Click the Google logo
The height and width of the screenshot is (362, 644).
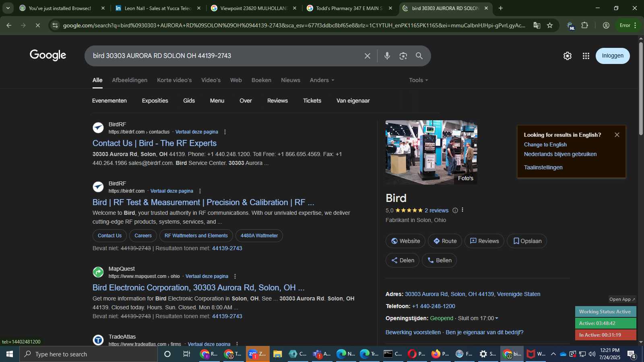pos(48,56)
